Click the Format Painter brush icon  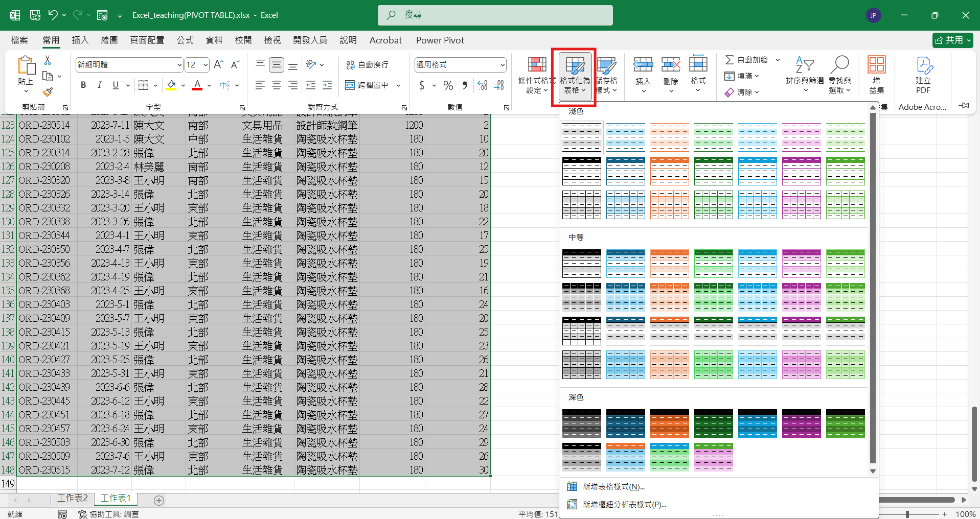(48, 92)
